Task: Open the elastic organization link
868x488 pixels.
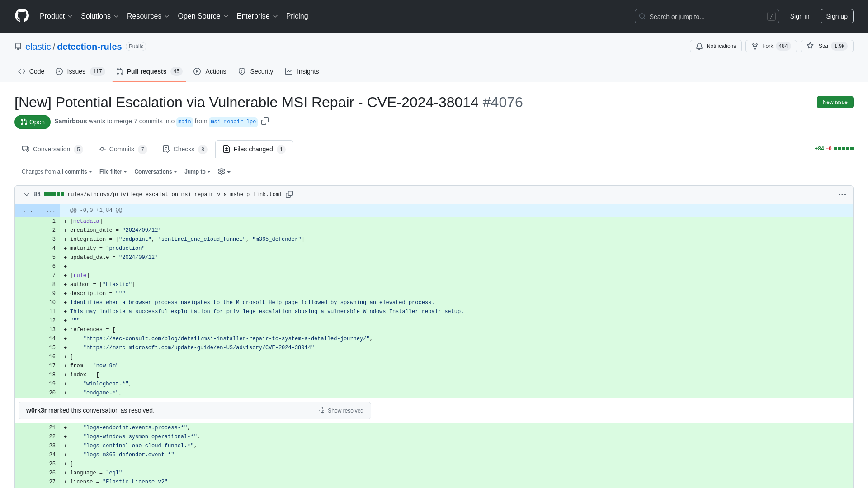Action: 38,47
